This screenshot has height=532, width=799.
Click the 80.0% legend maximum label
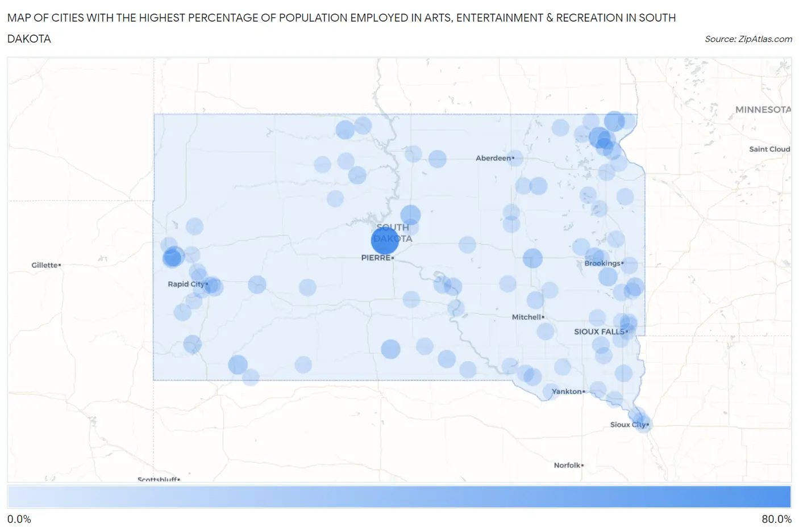click(x=776, y=520)
